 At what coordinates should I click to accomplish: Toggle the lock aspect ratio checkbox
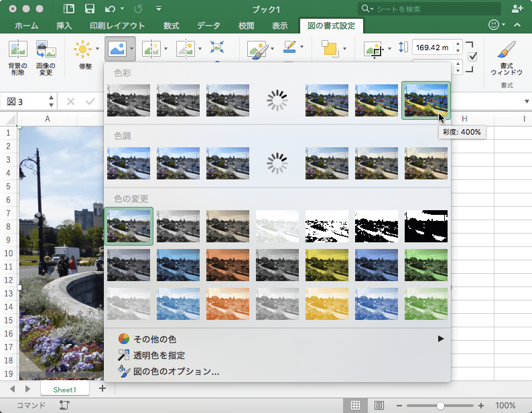(472, 57)
